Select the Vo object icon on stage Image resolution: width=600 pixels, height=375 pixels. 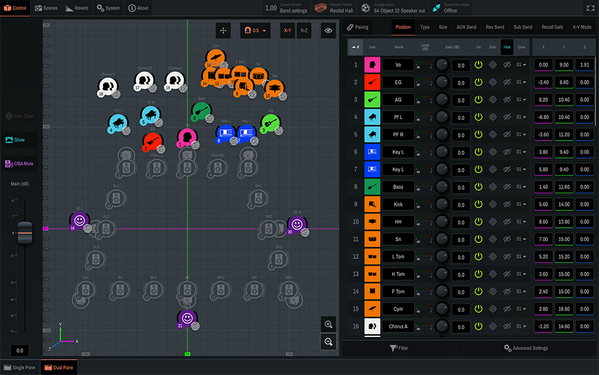click(187, 137)
